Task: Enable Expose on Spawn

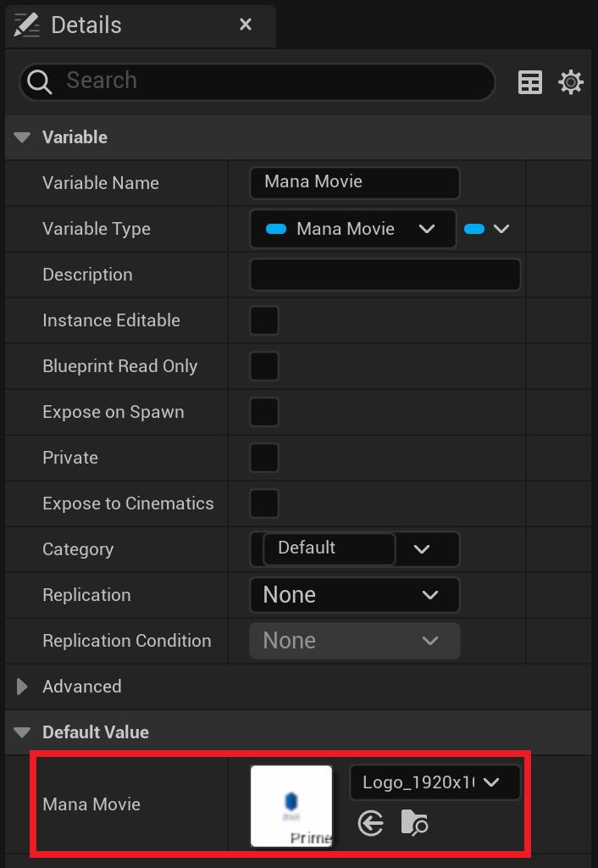Action: [263, 412]
